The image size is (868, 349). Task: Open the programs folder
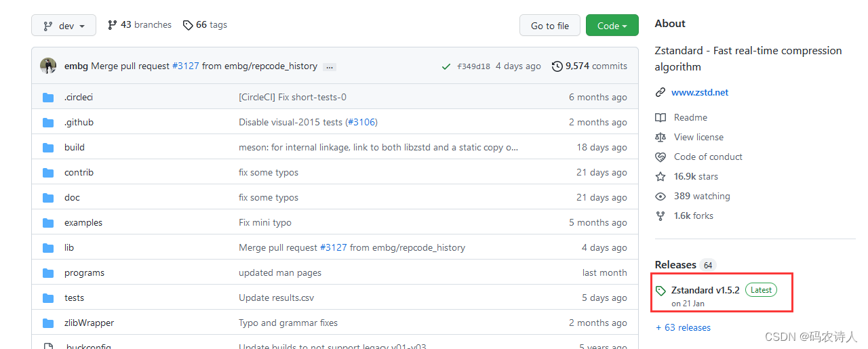[x=84, y=272]
